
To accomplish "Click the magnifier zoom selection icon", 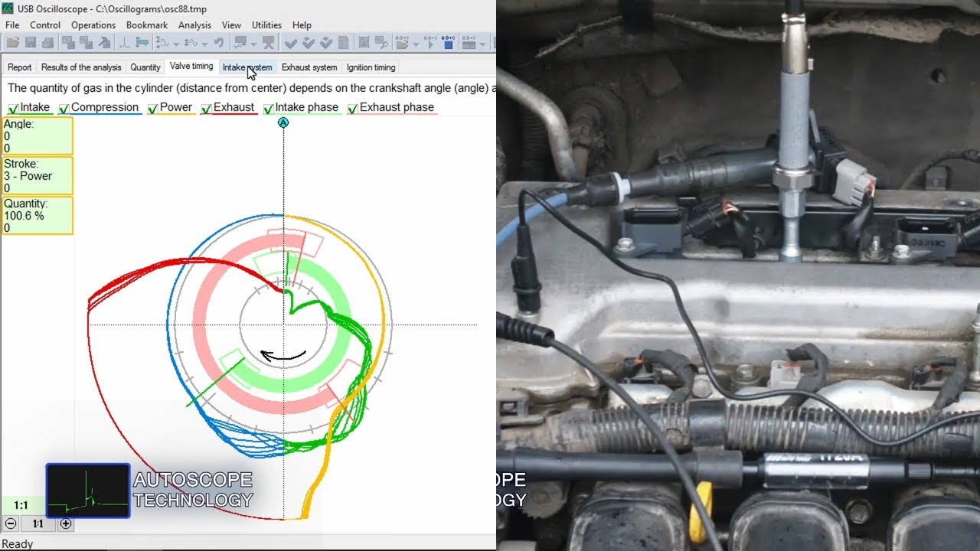I will click(381, 42).
